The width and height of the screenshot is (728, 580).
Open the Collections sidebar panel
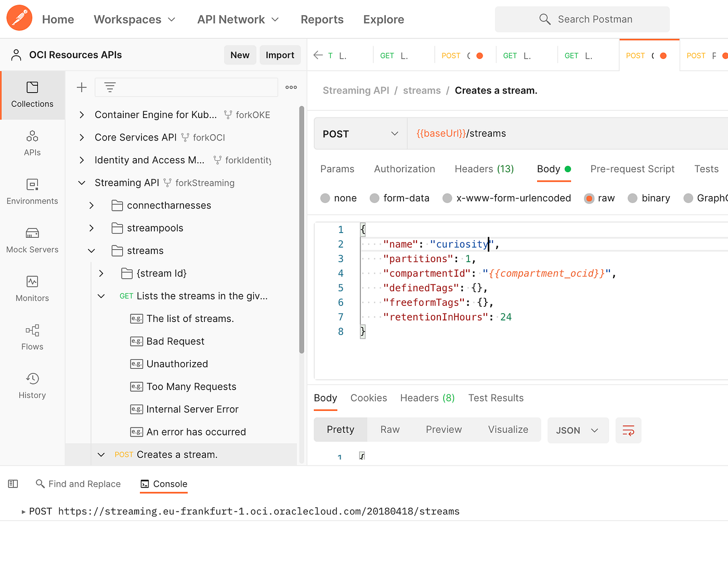tap(32, 95)
